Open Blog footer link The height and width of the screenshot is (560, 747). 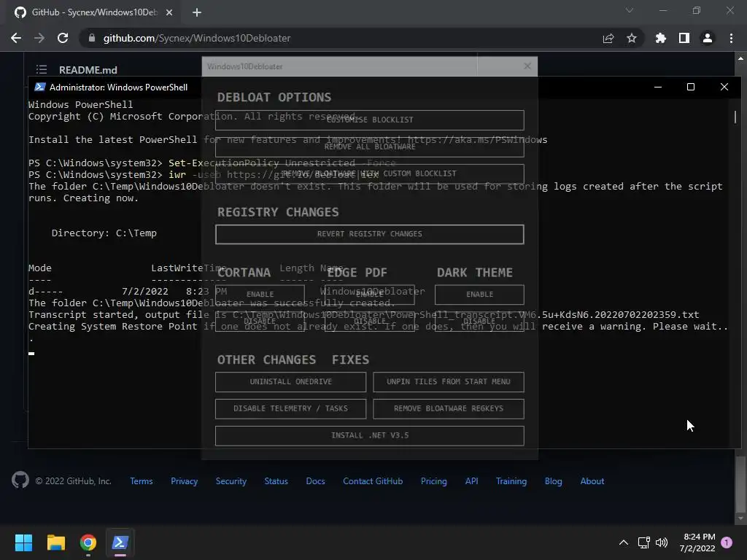tap(554, 481)
